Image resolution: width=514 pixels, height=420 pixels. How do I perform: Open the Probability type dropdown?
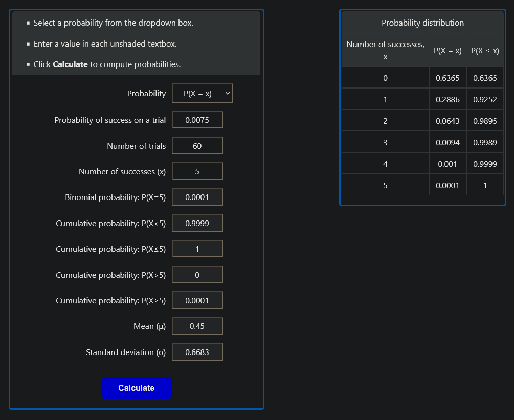click(x=202, y=94)
